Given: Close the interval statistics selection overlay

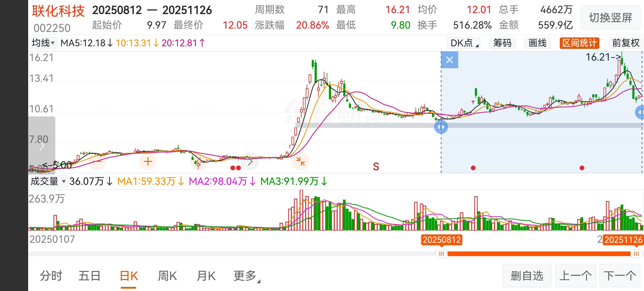Looking at the screenshot, I should coord(449,60).
